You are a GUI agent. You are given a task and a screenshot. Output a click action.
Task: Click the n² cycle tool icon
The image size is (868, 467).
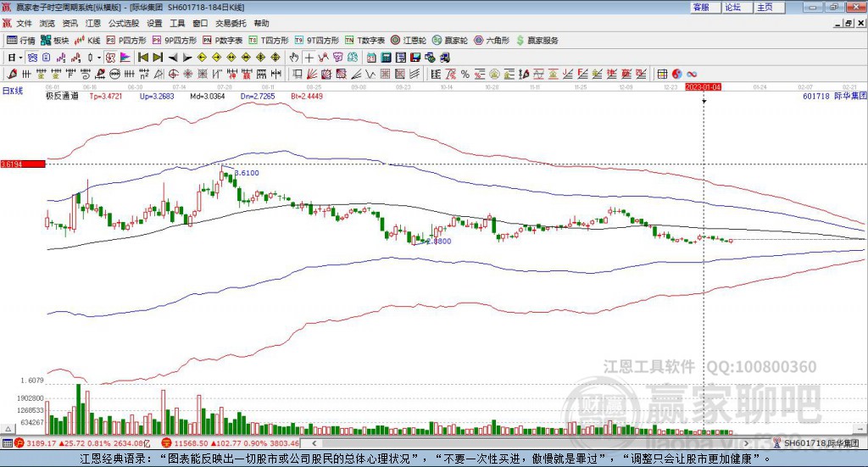(x=144, y=74)
